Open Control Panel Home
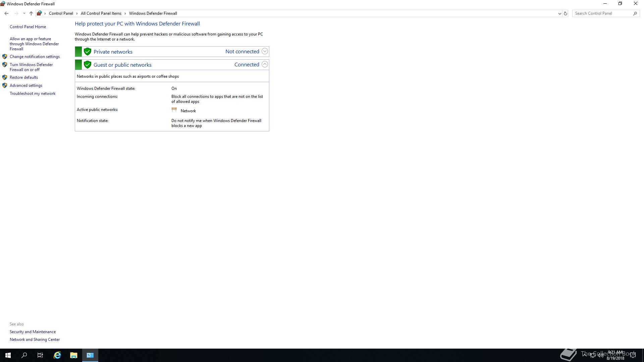Image resolution: width=644 pixels, height=362 pixels. (28, 27)
